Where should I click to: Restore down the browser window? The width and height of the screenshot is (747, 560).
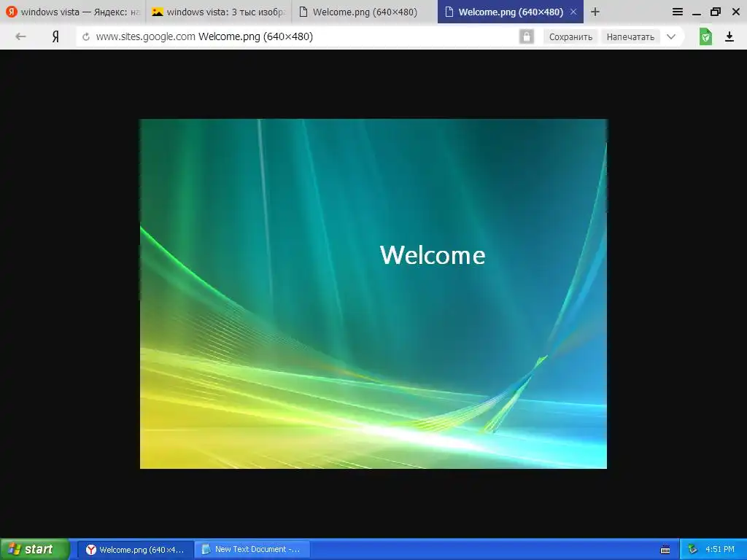tap(716, 12)
